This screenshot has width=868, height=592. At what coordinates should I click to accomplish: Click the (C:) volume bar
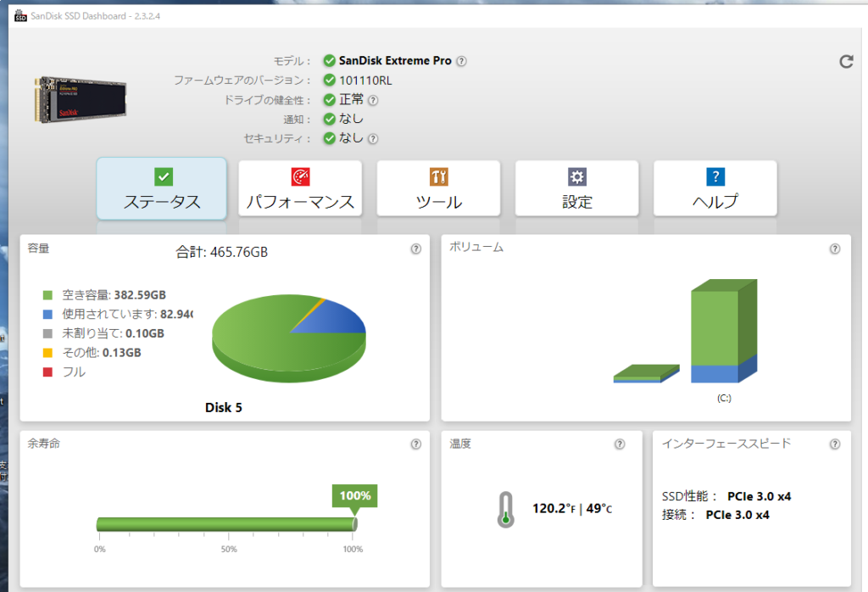point(724,331)
